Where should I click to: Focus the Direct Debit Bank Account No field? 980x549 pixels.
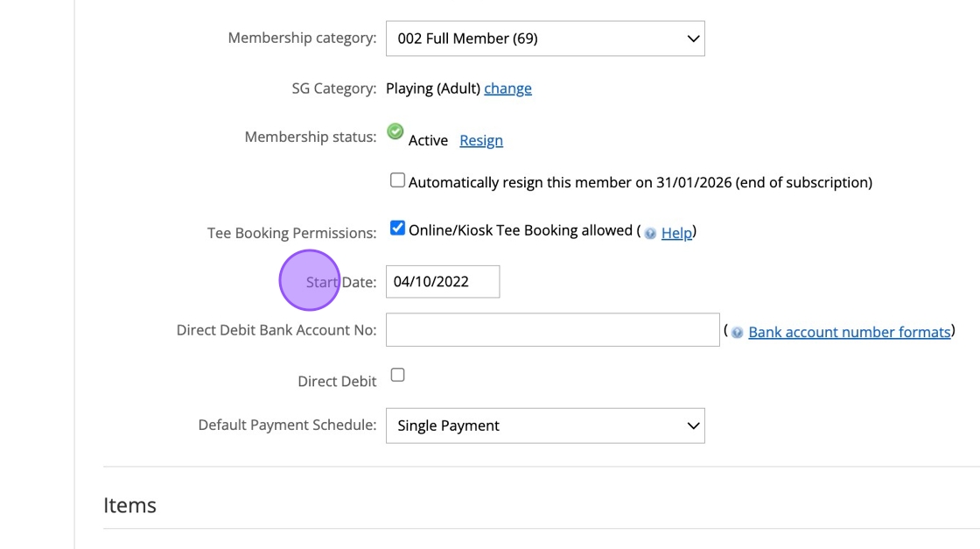click(x=552, y=330)
